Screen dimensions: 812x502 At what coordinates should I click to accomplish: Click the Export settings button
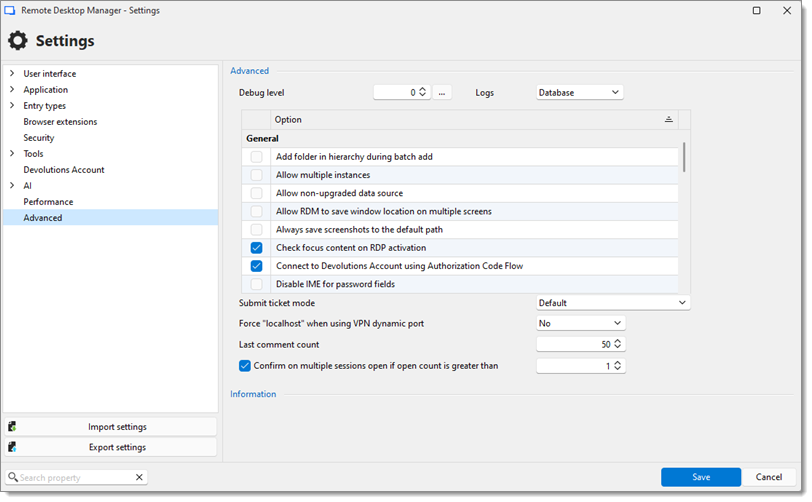pyautogui.click(x=110, y=447)
